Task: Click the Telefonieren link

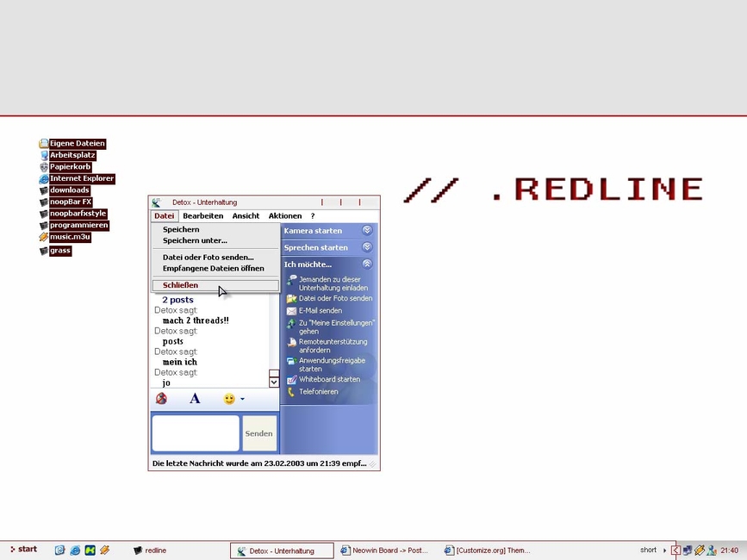Action: coord(318,392)
